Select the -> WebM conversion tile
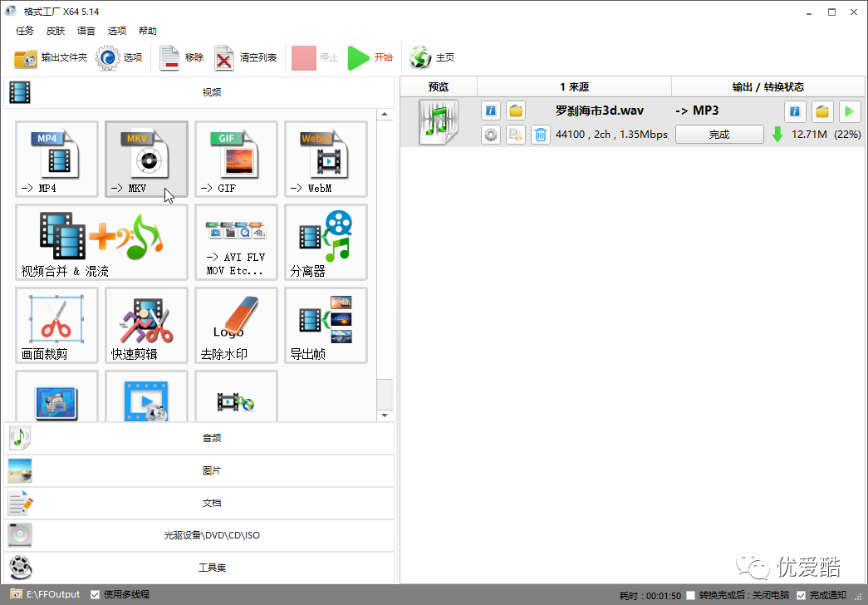 coord(326,159)
